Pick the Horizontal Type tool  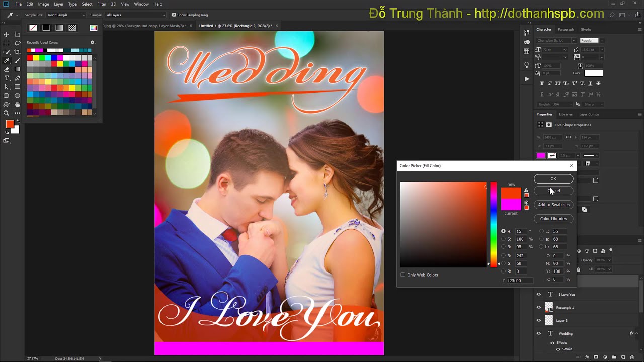tap(7, 78)
